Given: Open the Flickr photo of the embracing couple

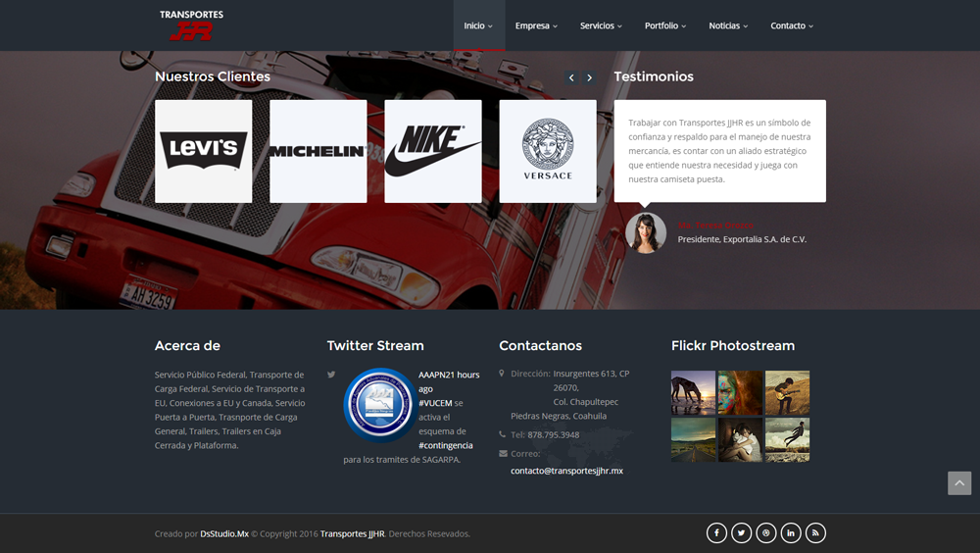Looking at the screenshot, I should pos(740,440).
